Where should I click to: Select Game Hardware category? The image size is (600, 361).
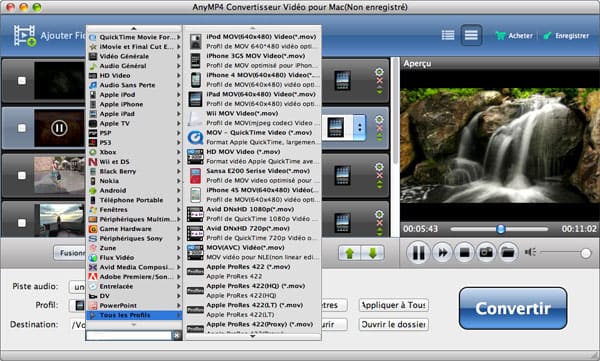pyautogui.click(x=135, y=229)
